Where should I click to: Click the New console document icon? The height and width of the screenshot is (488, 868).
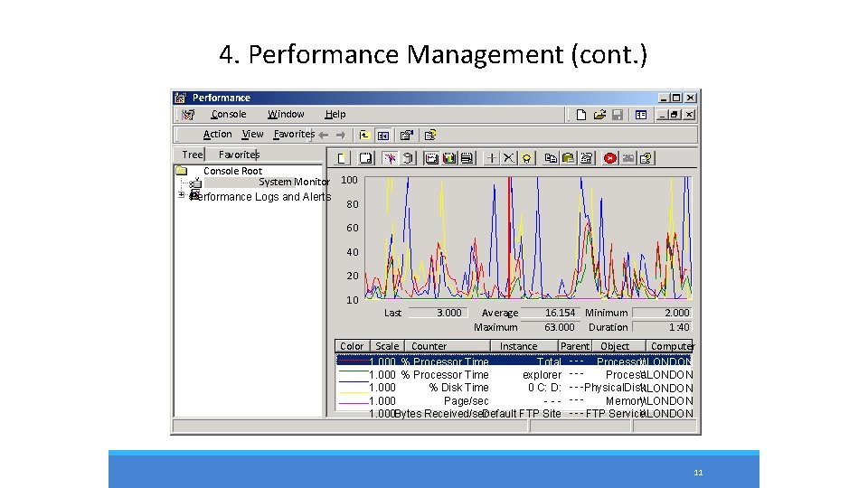pos(580,115)
